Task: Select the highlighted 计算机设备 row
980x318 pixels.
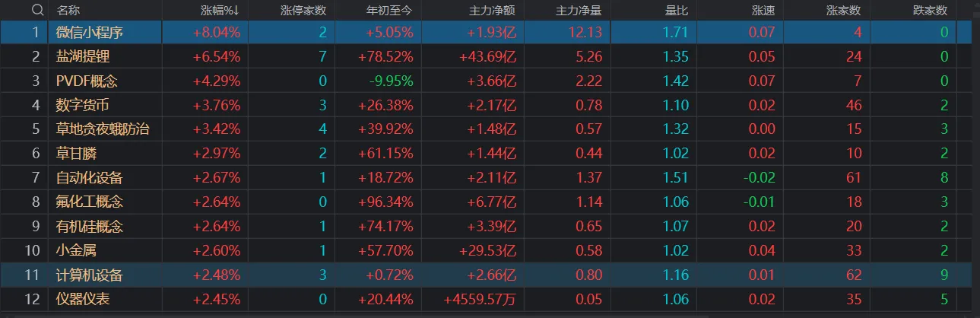Action: click(x=90, y=275)
